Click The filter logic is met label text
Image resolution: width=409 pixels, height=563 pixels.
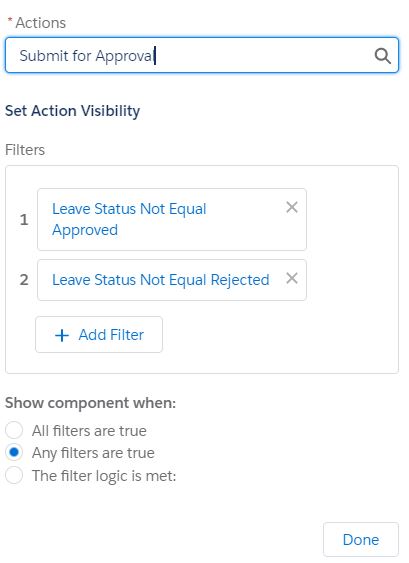point(104,476)
